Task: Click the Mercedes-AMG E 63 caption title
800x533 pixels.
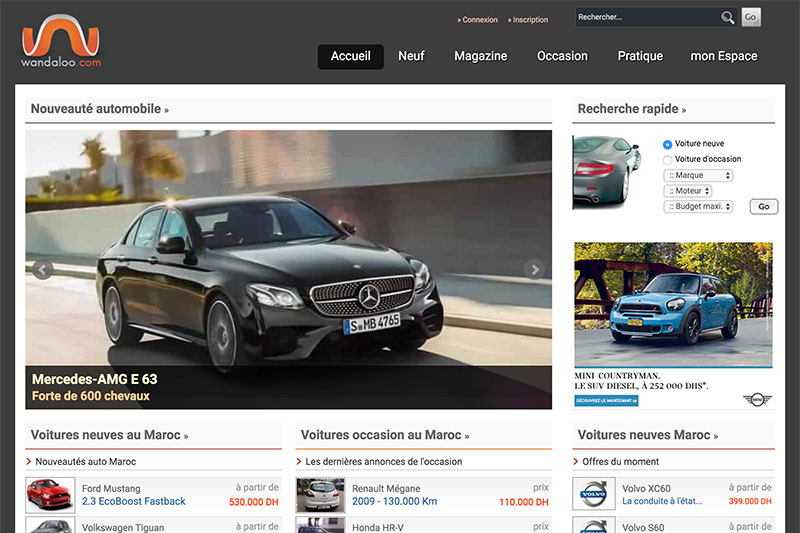Action: point(94,379)
